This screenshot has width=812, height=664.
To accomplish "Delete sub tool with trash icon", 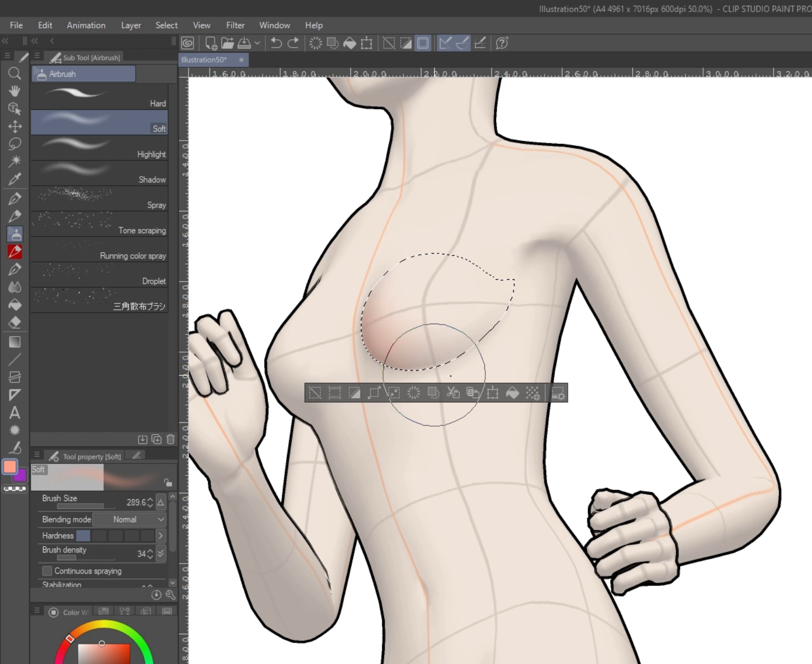I will coord(170,439).
